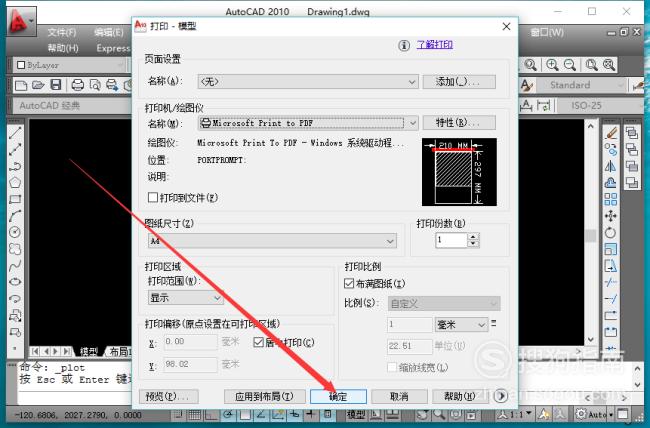This screenshot has height=428, width=650.
Task: Select the Offset modify tool
Action: coord(611,182)
